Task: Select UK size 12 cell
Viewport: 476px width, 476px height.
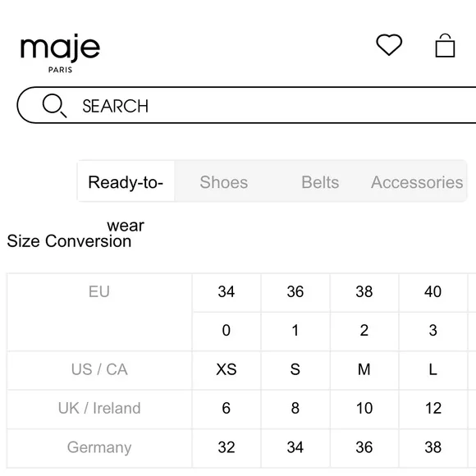Action: pos(433,409)
